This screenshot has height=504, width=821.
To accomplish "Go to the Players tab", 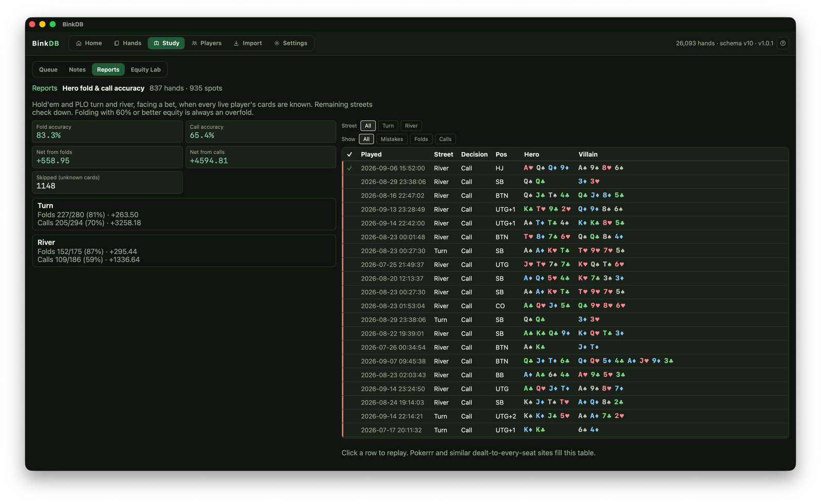I will [x=207, y=43].
